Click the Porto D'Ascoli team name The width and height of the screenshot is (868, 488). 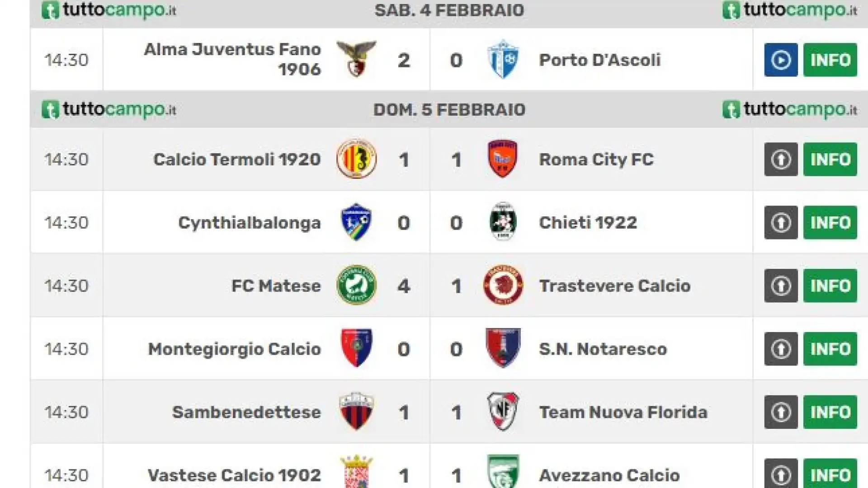pos(600,60)
